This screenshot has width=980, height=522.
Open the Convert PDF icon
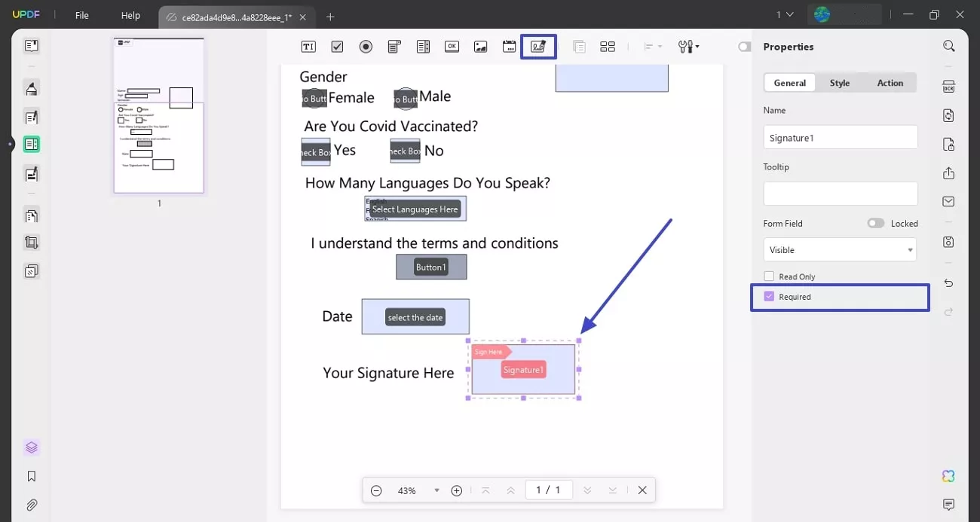[948, 115]
